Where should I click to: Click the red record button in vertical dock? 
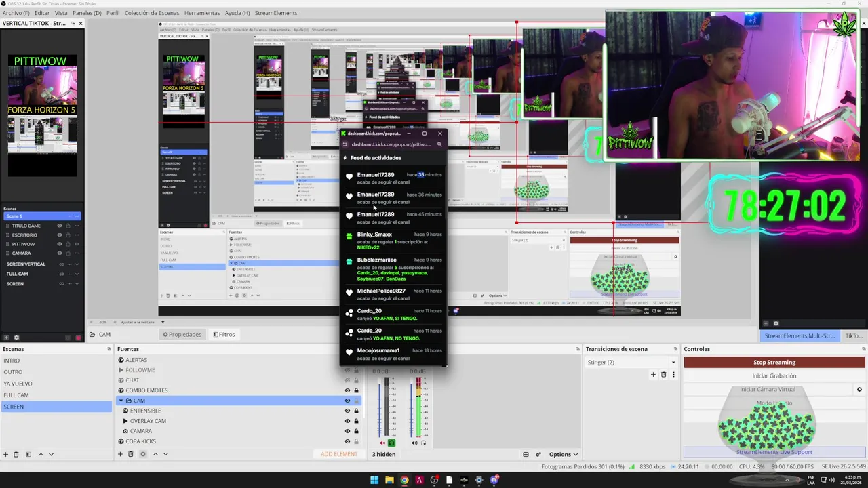(79, 338)
